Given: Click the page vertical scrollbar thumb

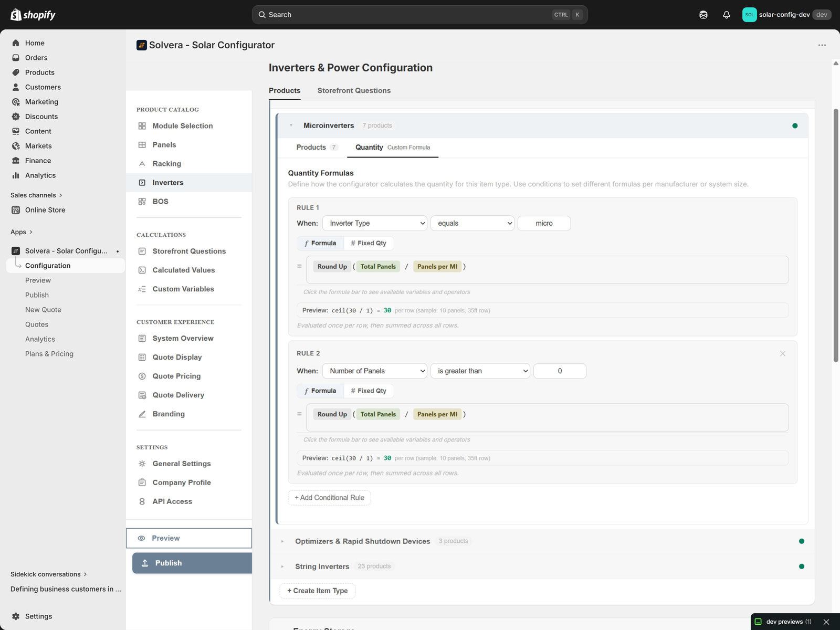Looking at the screenshot, I should click(x=836, y=236).
